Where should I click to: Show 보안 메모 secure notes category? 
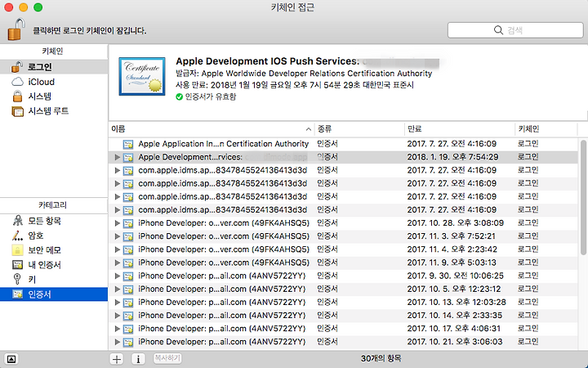tap(54, 250)
